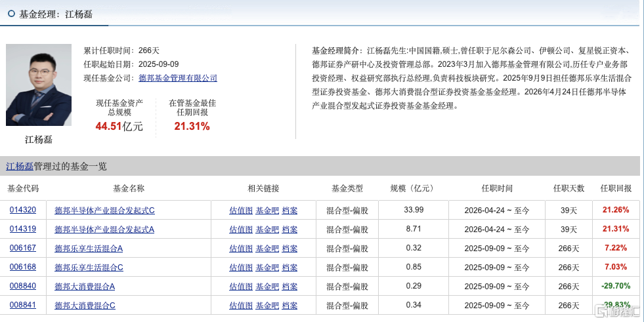Open 档案 for fund 014320
644x322 pixels.
tap(290, 211)
